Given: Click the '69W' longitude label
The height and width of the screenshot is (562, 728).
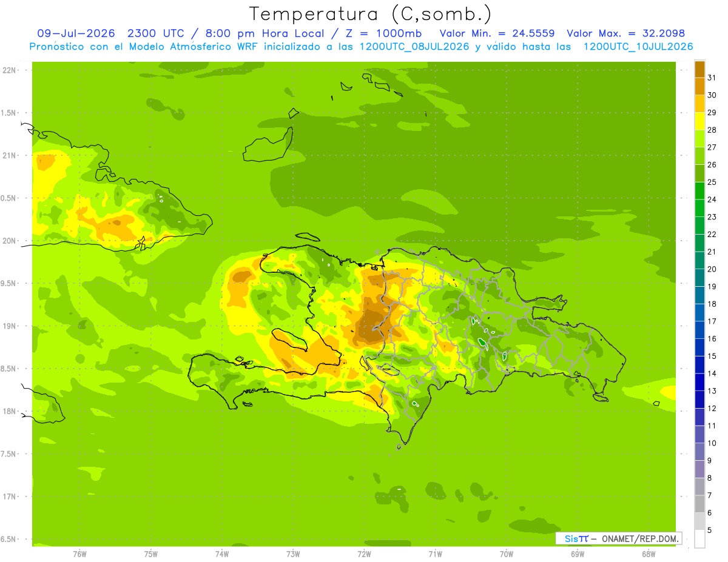Looking at the screenshot, I should coord(578,554).
